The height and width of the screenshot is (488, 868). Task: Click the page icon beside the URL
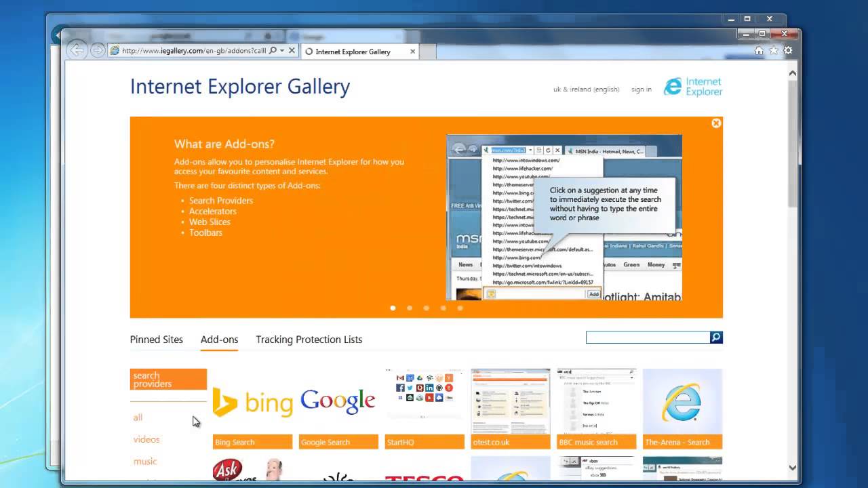115,51
